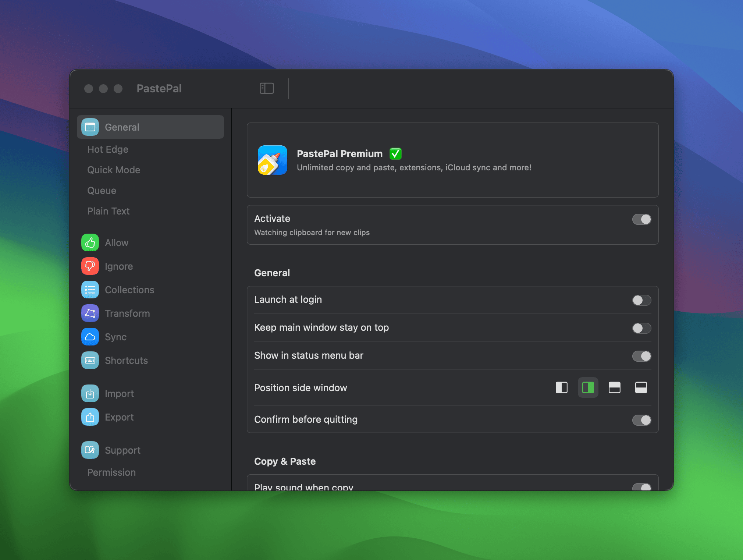Toggle the sidebar with the toolbar icon
The height and width of the screenshot is (560, 743).
[267, 88]
